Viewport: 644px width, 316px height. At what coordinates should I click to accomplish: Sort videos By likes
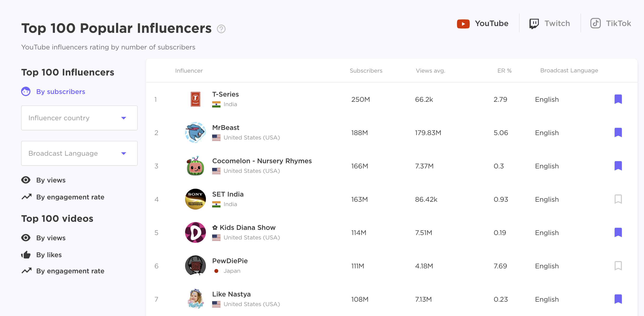point(49,255)
